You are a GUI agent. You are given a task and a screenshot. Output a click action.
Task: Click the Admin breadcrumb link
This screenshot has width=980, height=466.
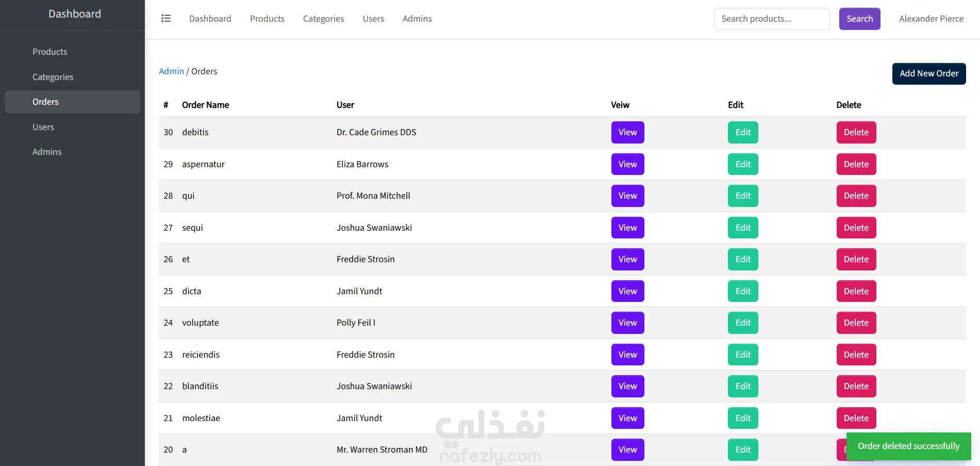[171, 71]
